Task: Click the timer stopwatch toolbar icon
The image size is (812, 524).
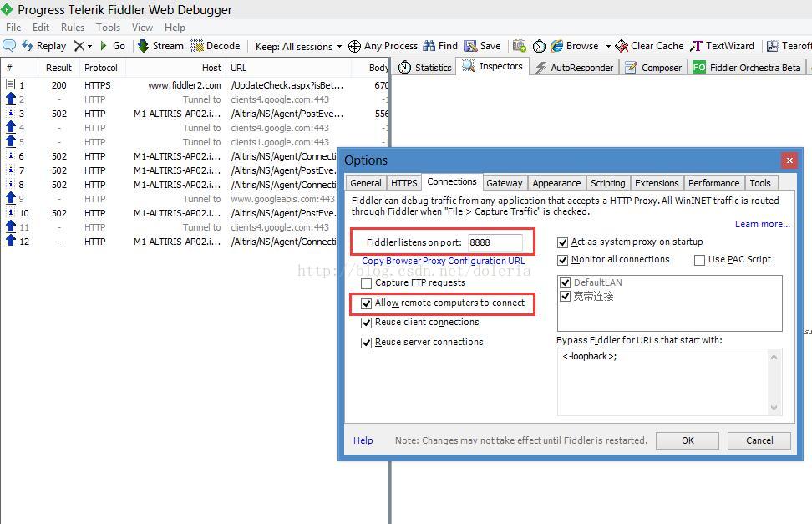Action: (x=539, y=46)
